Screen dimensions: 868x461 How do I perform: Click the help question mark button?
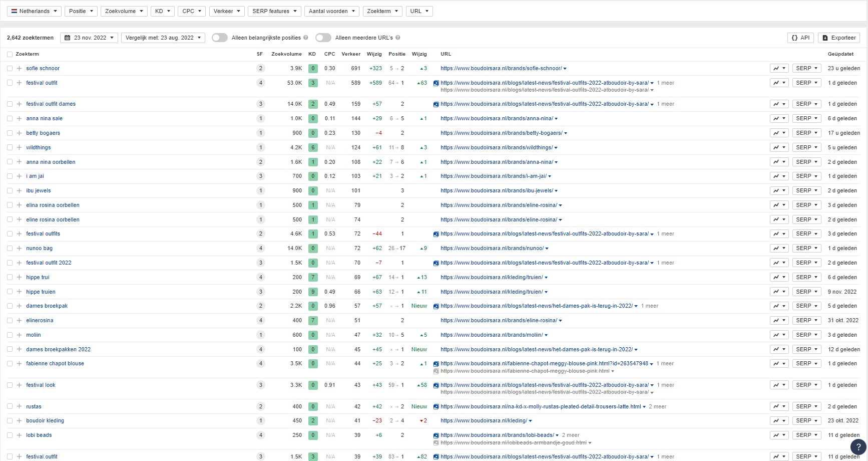[858, 447]
